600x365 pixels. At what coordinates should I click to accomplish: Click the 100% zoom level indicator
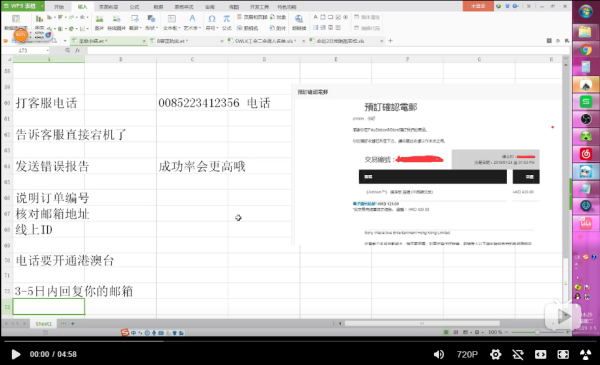(495, 332)
